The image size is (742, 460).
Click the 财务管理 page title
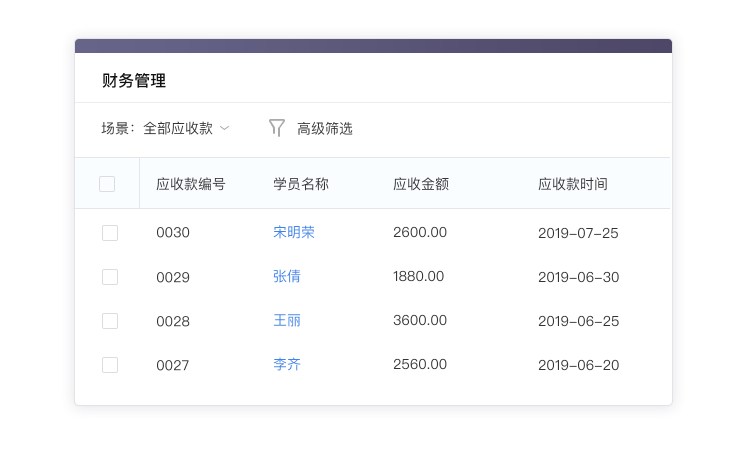(x=134, y=80)
